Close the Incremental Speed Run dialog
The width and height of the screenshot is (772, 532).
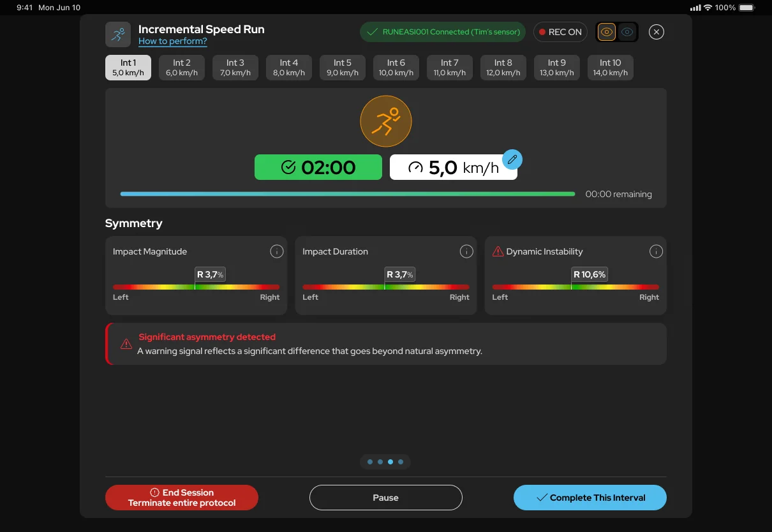pyautogui.click(x=657, y=32)
